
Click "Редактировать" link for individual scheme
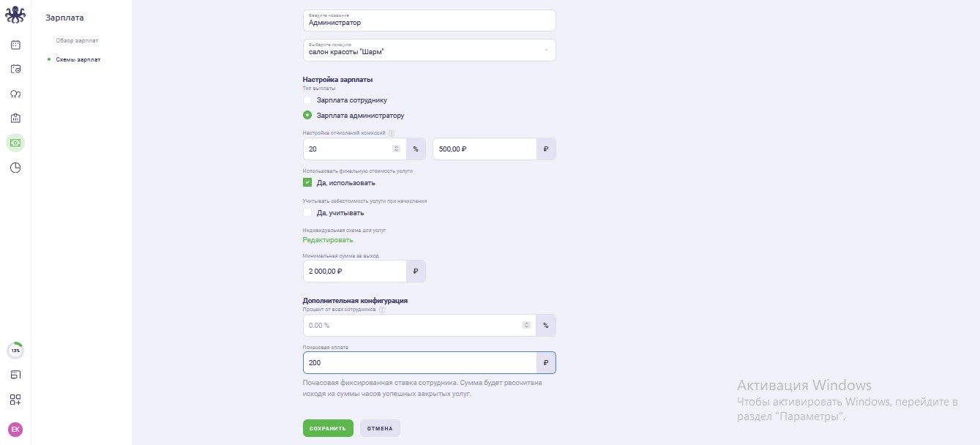click(x=328, y=240)
